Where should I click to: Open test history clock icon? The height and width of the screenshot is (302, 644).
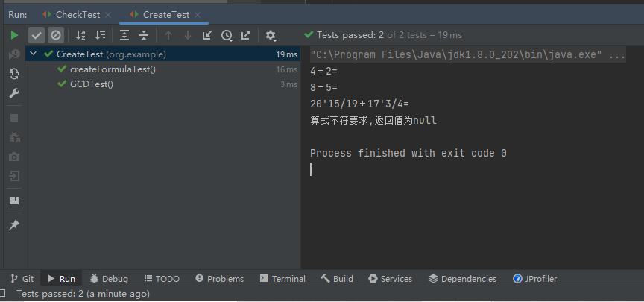point(227,35)
